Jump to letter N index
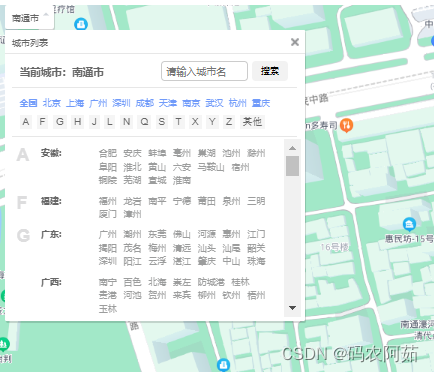This screenshot has width=434, height=372. point(127,122)
